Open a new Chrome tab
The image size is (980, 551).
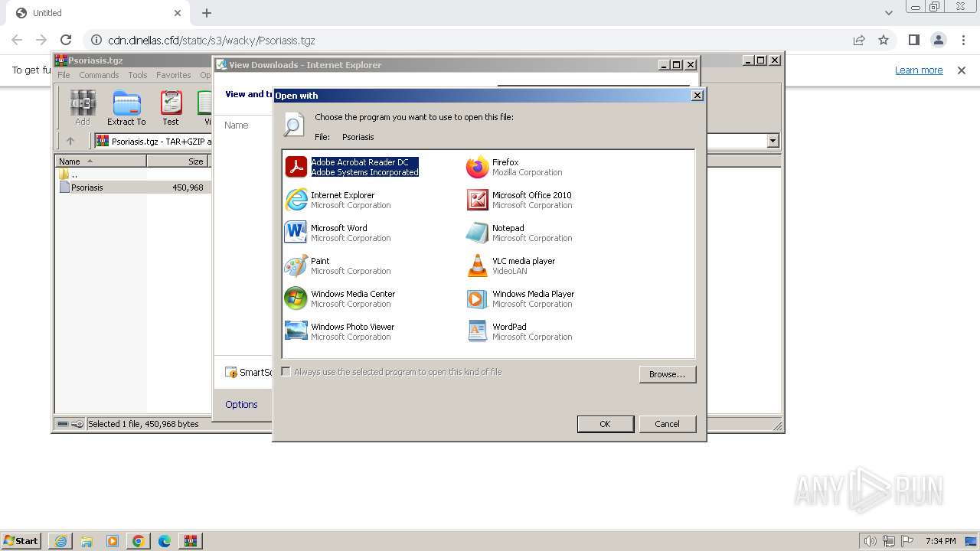coord(207,13)
